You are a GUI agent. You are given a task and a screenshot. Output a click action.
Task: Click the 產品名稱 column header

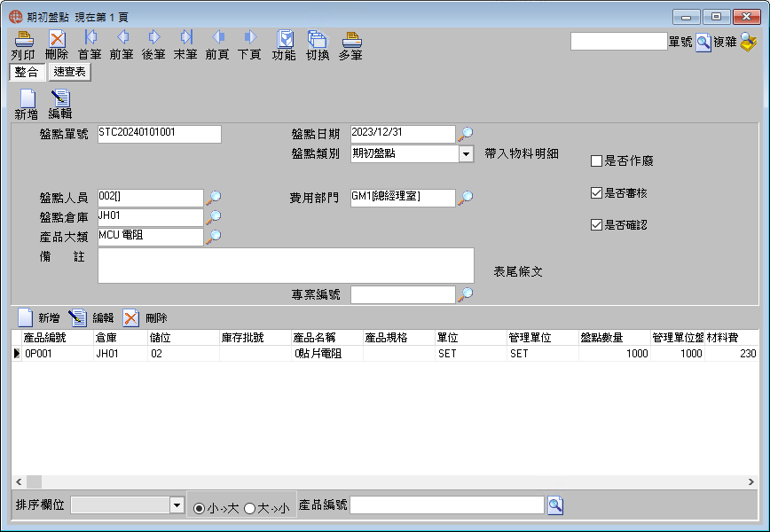click(327, 338)
